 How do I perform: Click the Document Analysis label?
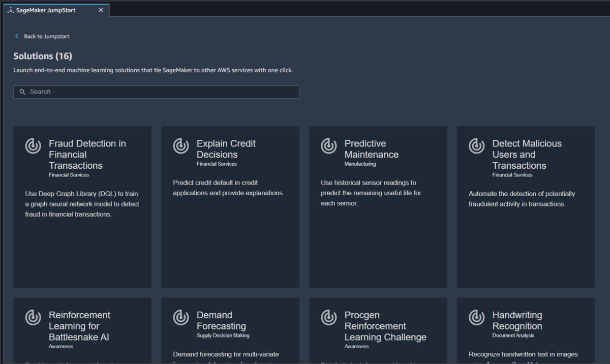(513, 336)
